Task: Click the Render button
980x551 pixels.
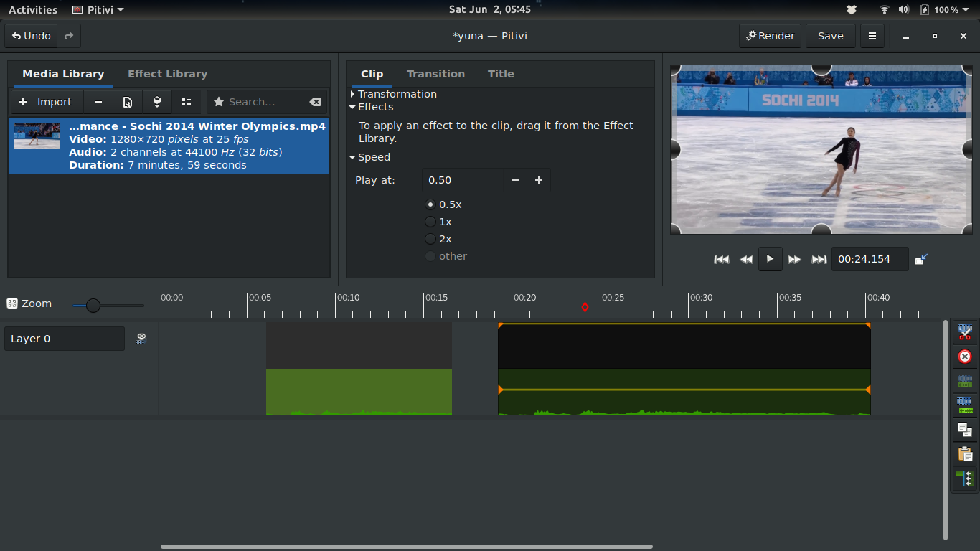Action: coord(771,36)
